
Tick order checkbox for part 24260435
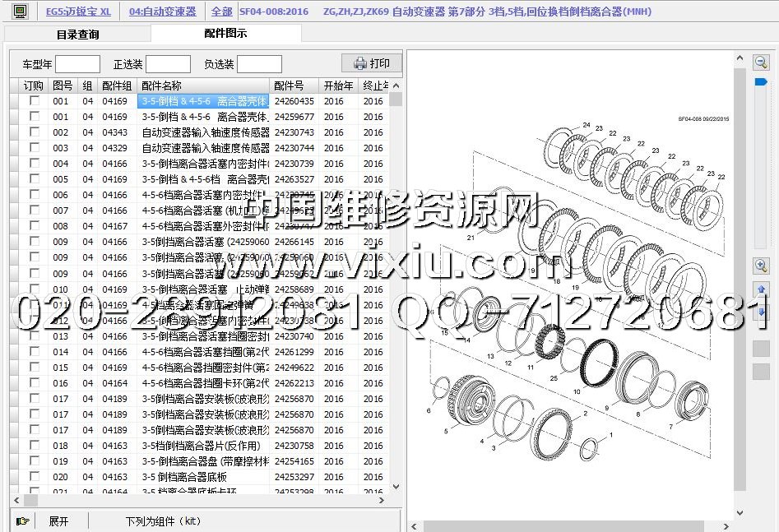tap(35, 101)
